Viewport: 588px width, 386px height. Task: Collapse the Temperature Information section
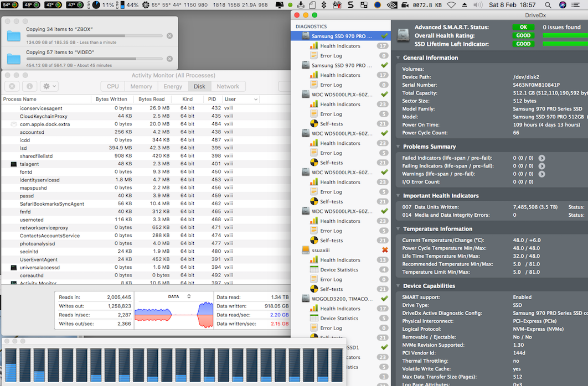coord(398,229)
